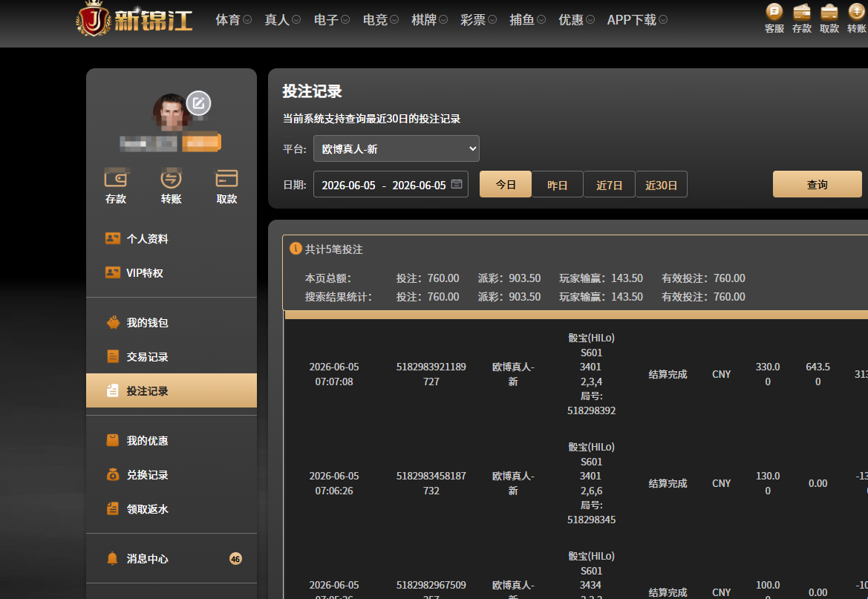Click timestamp 2026-06-05 07:07:08
Image resolution: width=868 pixels, height=599 pixels.
(x=334, y=374)
